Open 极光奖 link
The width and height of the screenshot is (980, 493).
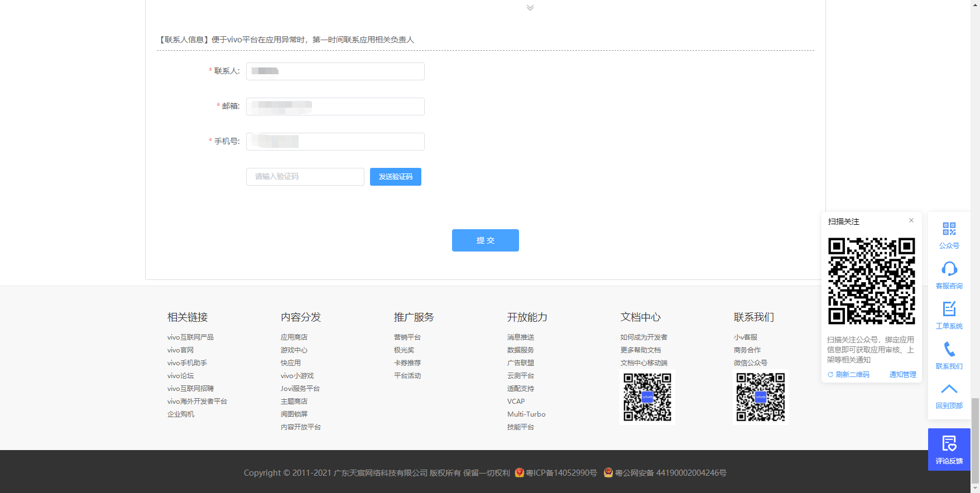[404, 350]
